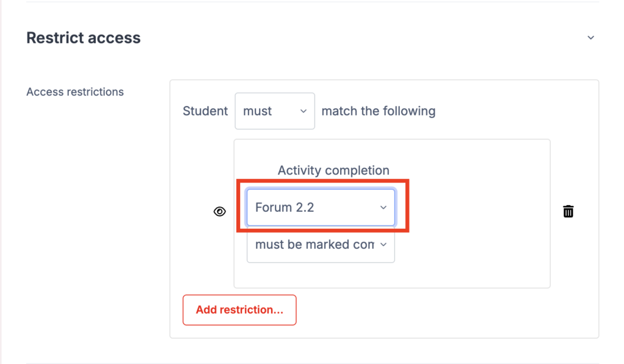Open the Student 'must' dropdown

(x=274, y=111)
